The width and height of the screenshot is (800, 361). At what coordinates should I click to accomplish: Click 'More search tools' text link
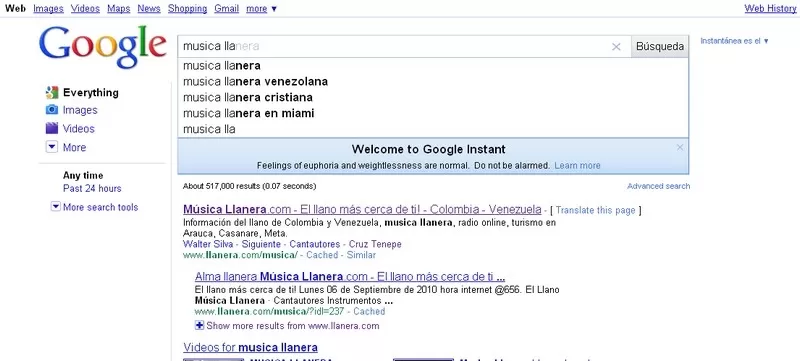pyautogui.click(x=101, y=207)
